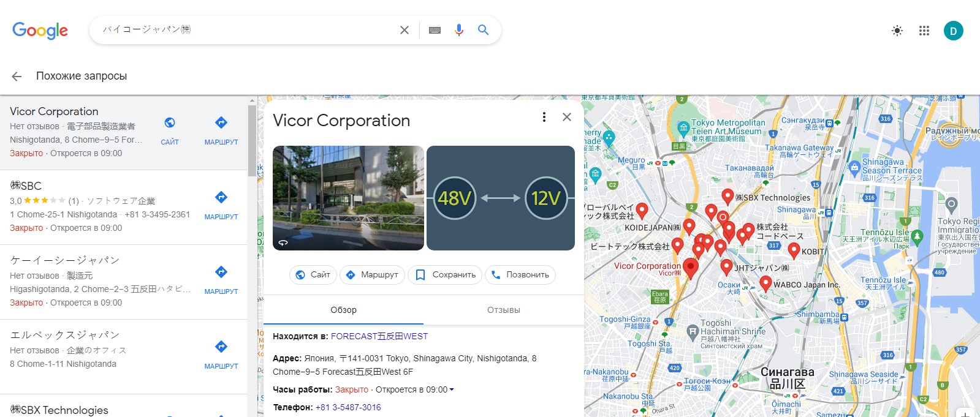980x417 pixels.
Task: Expand the opening hours dropdown arrow
Action: (x=452, y=389)
